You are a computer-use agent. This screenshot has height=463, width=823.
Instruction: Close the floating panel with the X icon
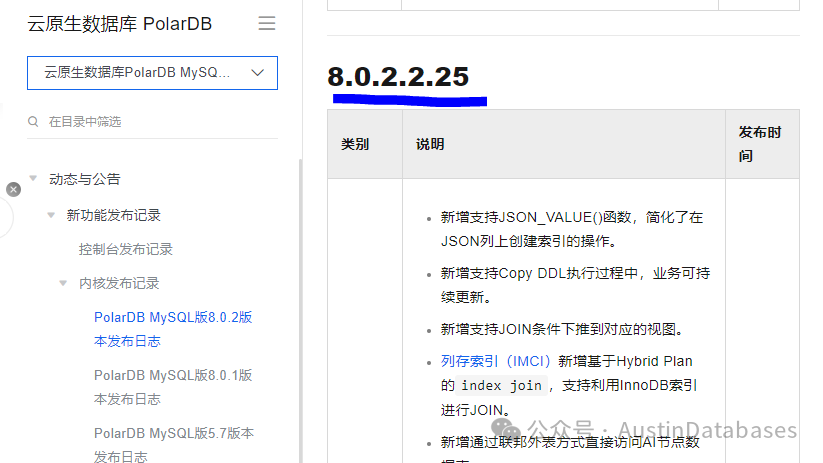point(14,190)
